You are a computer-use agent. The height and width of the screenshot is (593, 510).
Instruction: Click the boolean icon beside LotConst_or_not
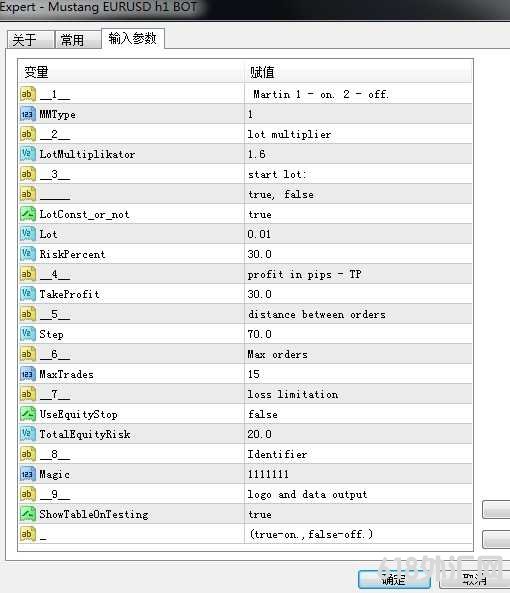point(28,214)
